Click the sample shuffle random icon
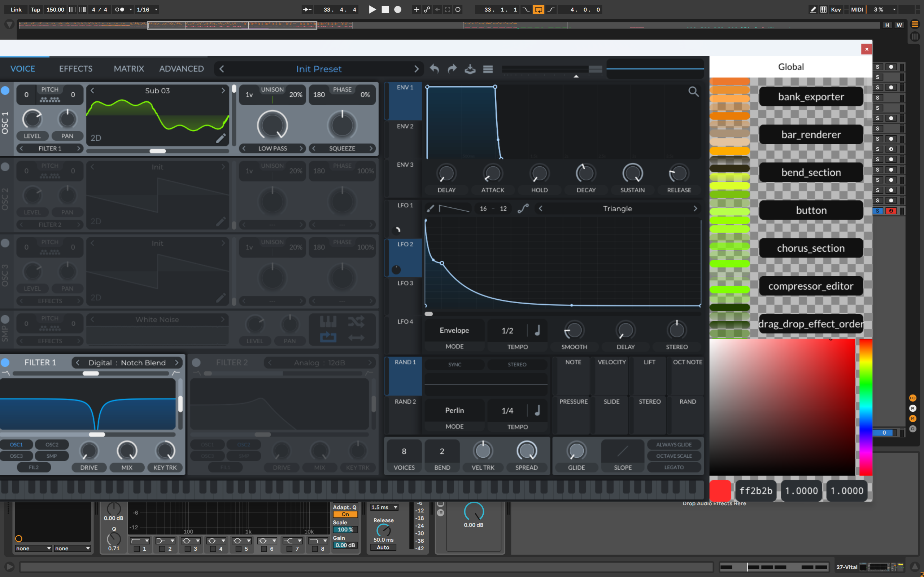Image resolution: width=924 pixels, height=577 pixels. point(356,322)
